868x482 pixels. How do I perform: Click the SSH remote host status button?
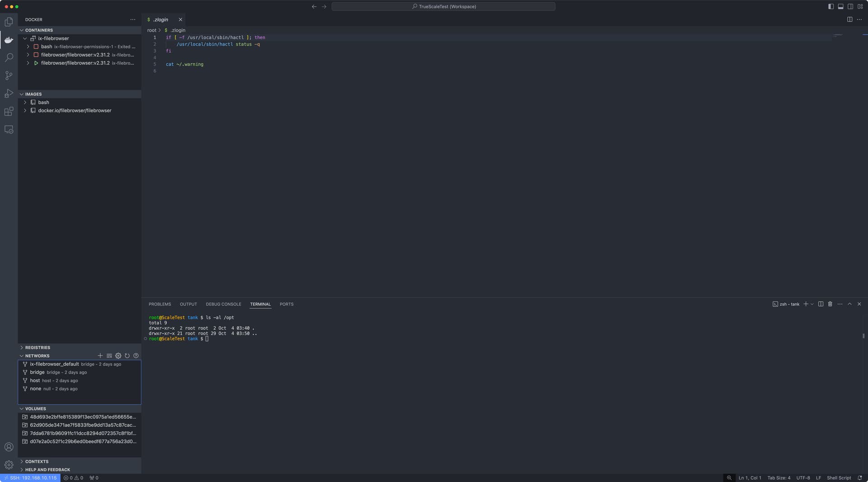[30, 478]
